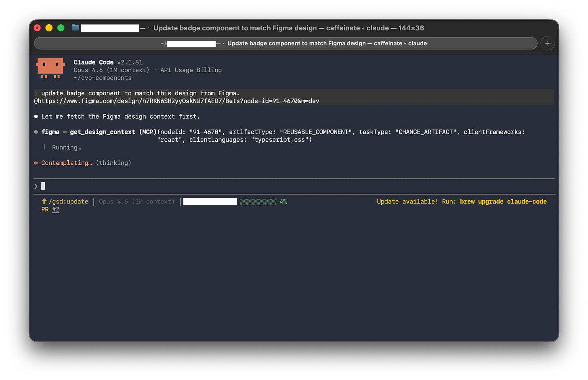Click the prompt chevron before the cursor

(36, 186)
